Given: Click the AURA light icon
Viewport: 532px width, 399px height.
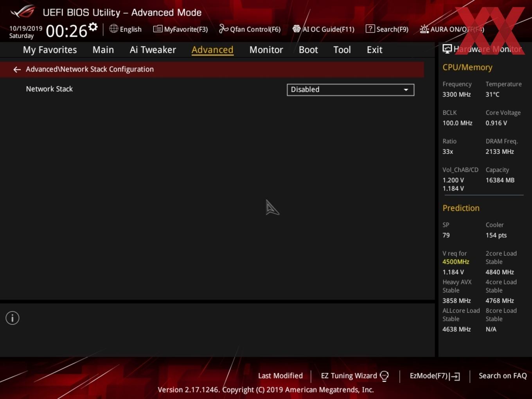Looking at the screenshot, I should coord(424,29).
